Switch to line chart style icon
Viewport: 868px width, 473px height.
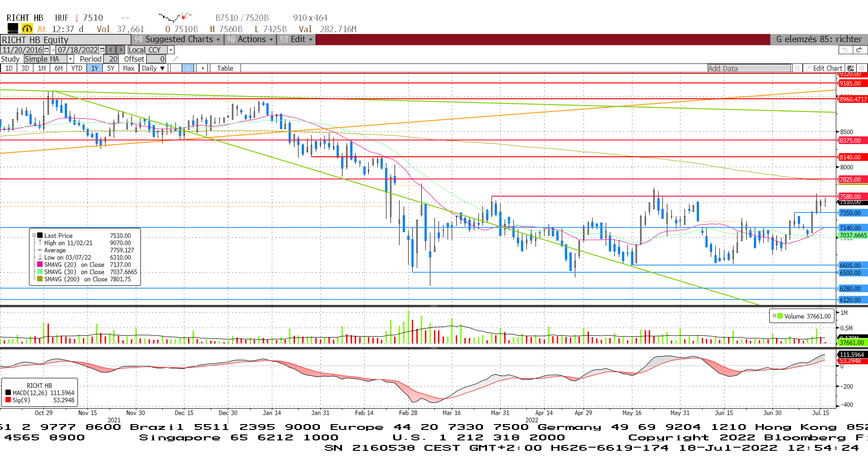click(x=176, y=68)
